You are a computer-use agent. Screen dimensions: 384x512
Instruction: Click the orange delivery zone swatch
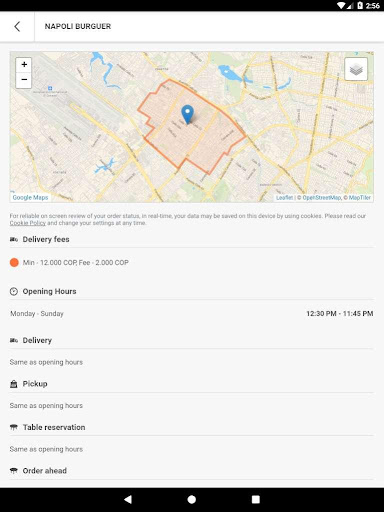[14, 262]
